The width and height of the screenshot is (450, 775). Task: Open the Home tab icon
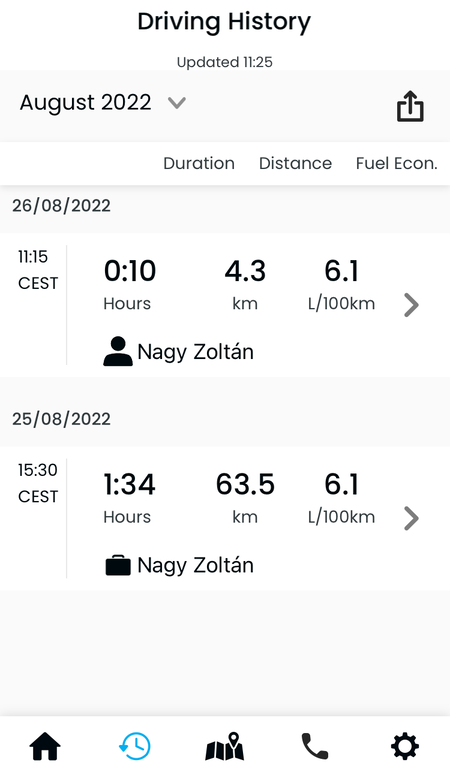pos(45,746)
